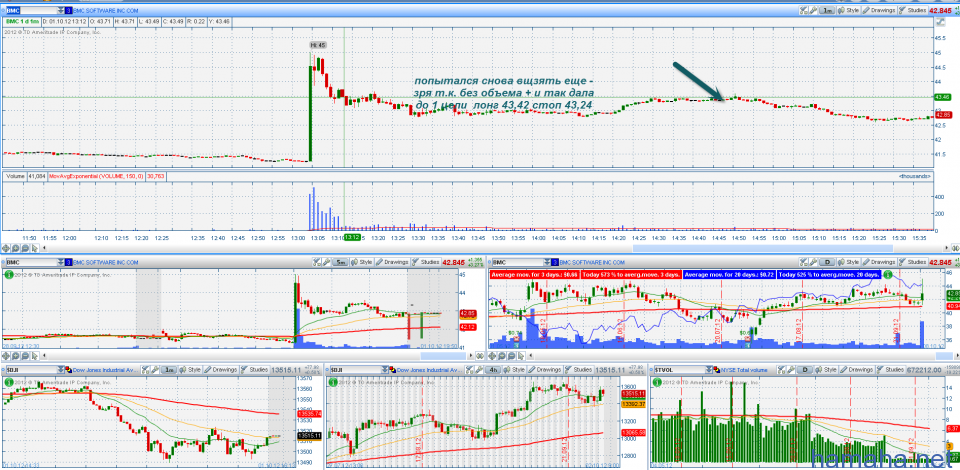960x470 pixels.
Task: Open Style menu of the BMC 1m chart
Action: pyautogui.click(x=849, y=10)
